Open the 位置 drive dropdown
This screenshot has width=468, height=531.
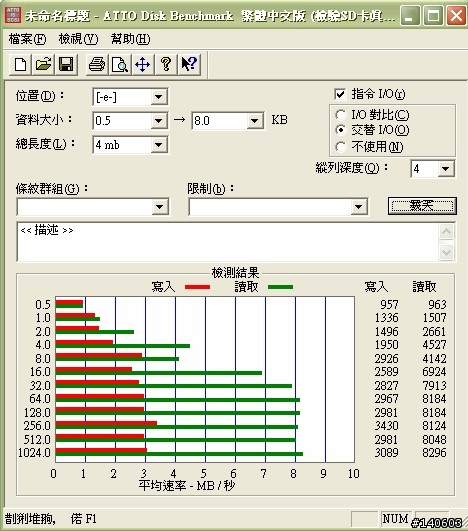[x=158, y=97]
